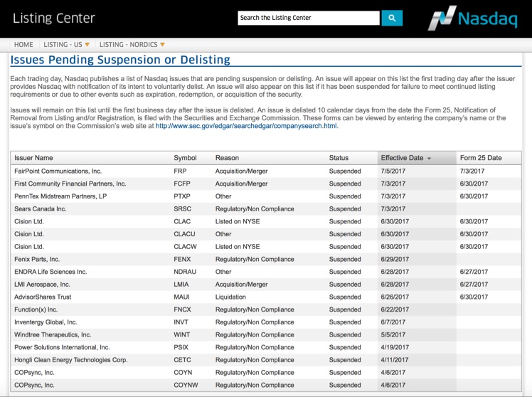Click the Liquidation reason cell
532x397 pixels.
click(230, 297)
